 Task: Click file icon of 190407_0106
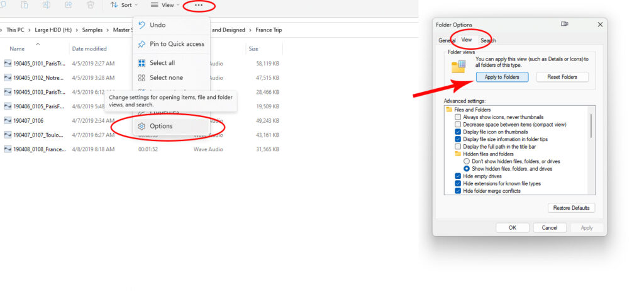click(8, 120)
